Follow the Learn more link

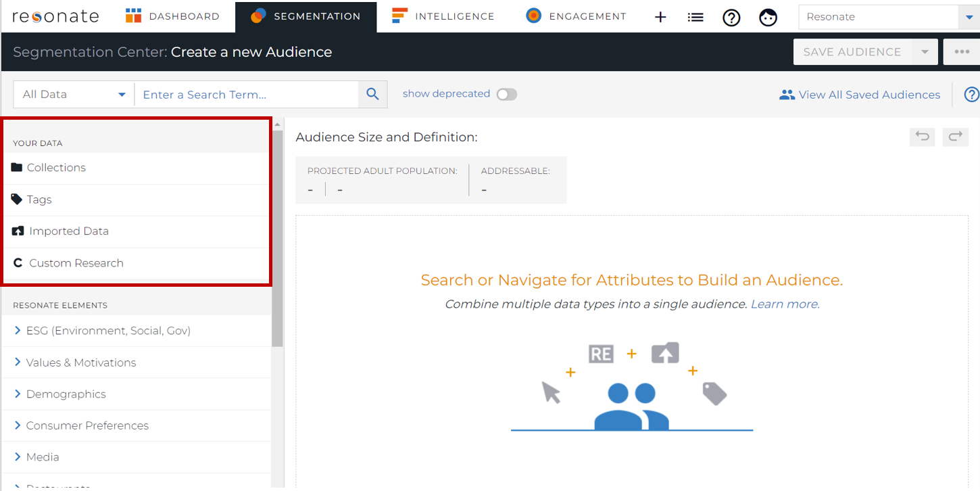(x=785, y=304)
